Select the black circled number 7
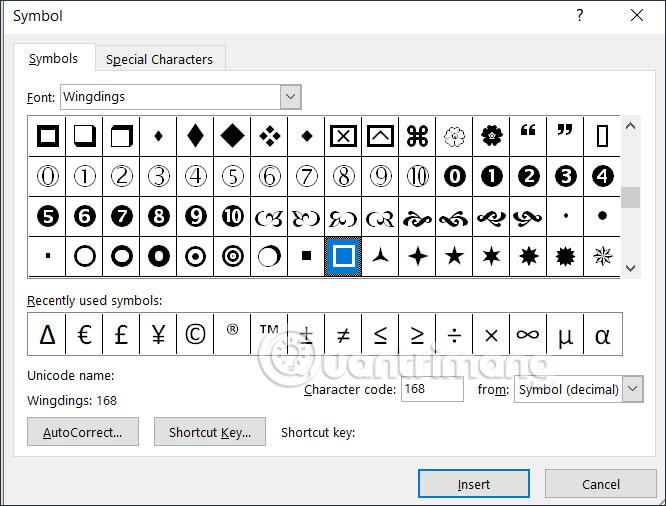Viewport: 666px width, 506px height. (x=121, y=216)
